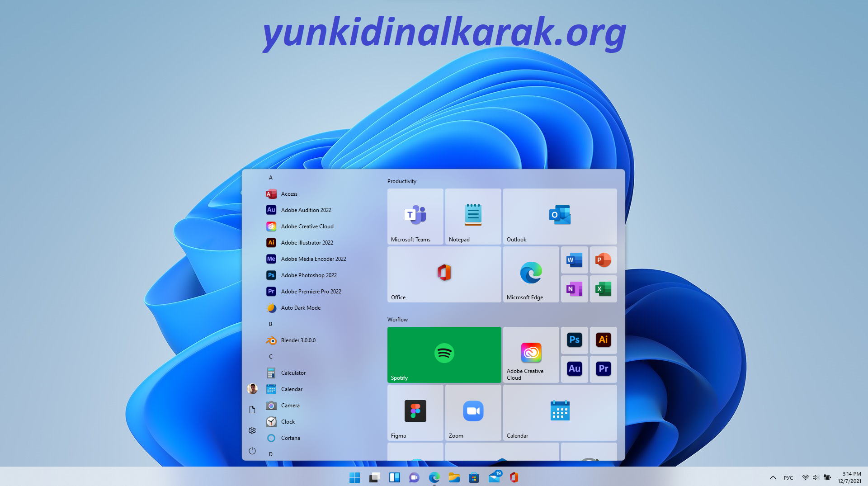
Task: Switch the РУС input language indicator
Action: [788, 478]
